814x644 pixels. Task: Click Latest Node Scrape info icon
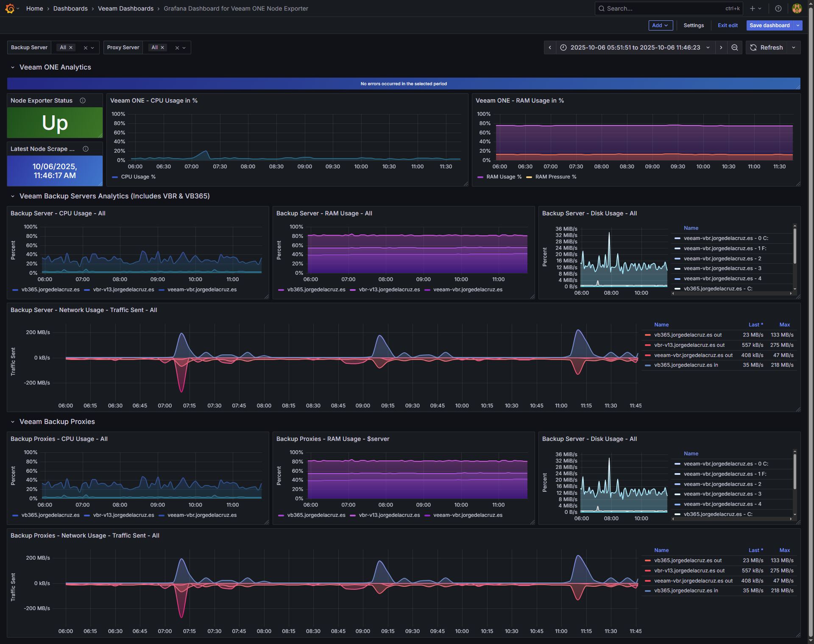(x=86, y=149)
